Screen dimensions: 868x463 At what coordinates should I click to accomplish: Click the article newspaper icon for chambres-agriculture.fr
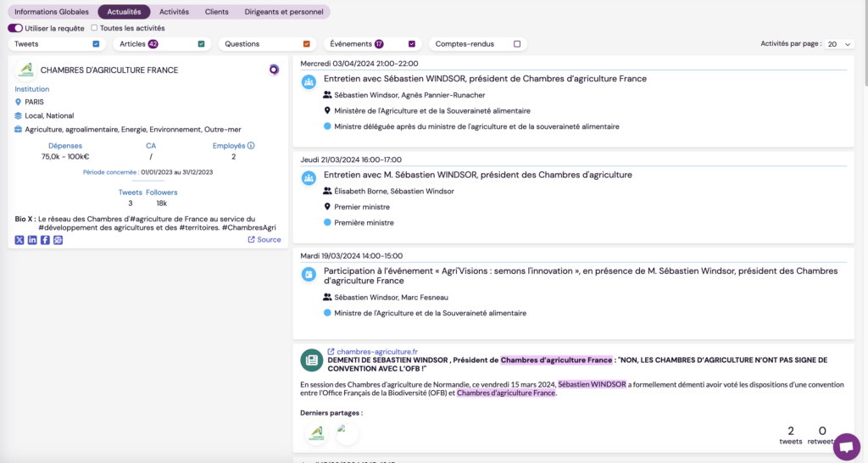click(311, 360)
